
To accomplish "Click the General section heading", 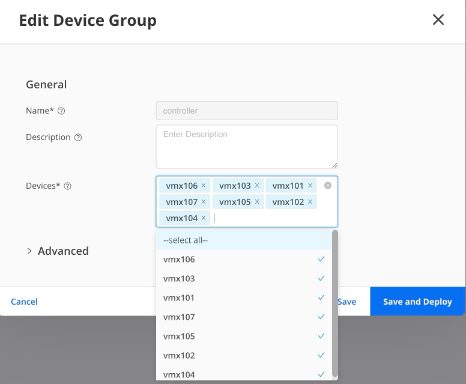I will point(46,84).
